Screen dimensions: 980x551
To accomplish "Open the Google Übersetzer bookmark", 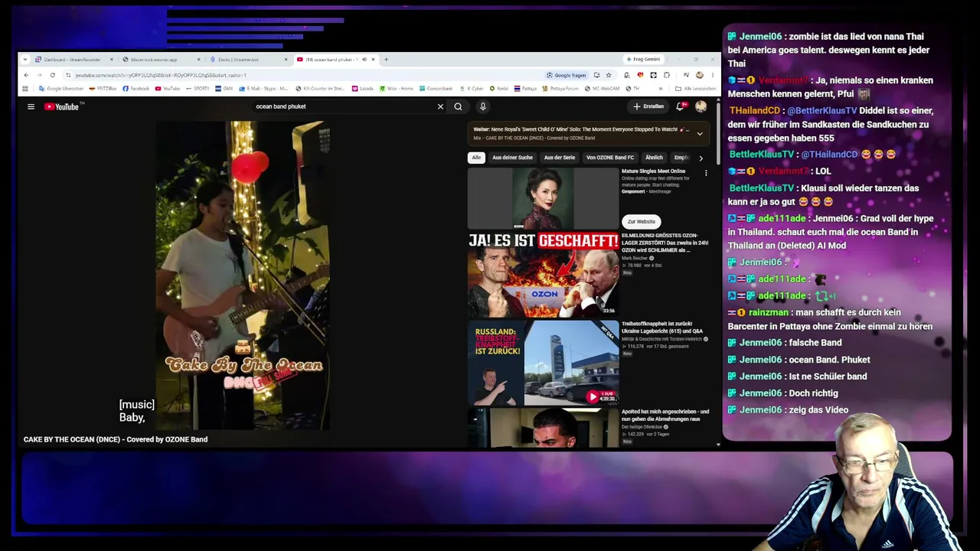I will click(x=61, y=89).
